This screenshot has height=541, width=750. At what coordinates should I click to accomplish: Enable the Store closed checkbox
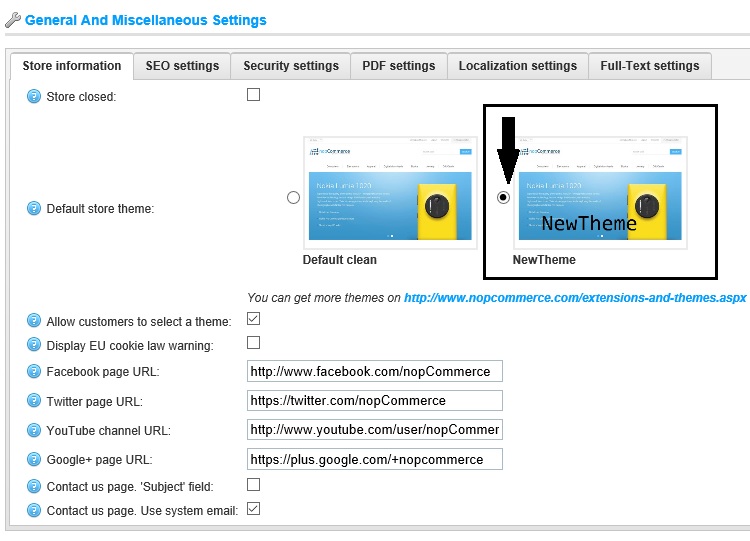click(253, 95)
